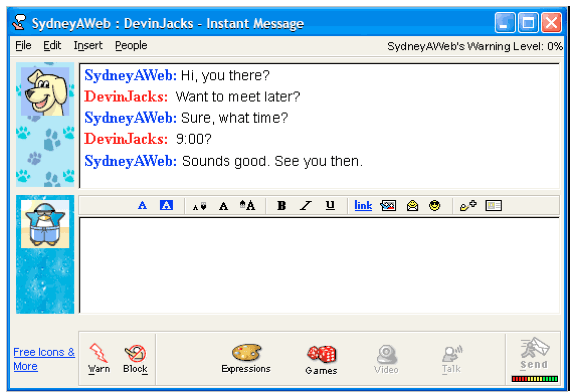The height and width of the screenshot is (392, 576).
Task: Open the File menu
Action: (x=23, y=46)
